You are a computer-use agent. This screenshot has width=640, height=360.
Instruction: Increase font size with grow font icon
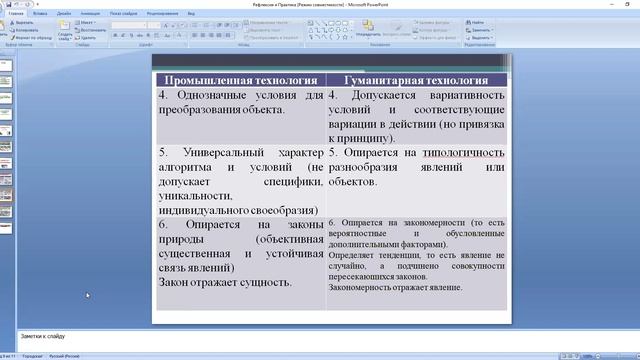[x=165, y=25]
